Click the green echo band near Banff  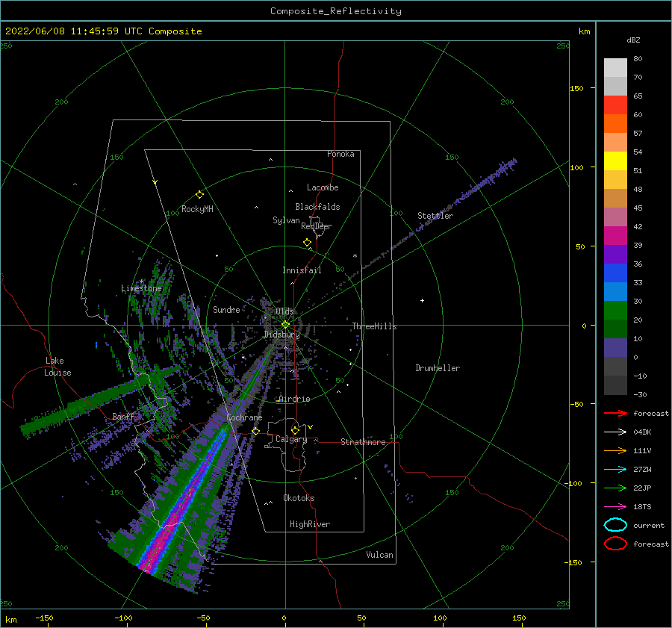pyautogui.click(x=101, y=399)
